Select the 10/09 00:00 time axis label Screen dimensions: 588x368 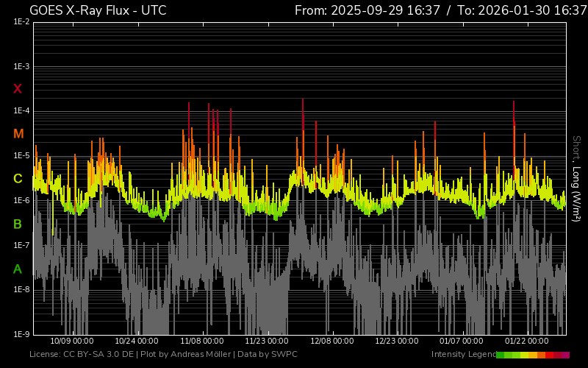71,342
